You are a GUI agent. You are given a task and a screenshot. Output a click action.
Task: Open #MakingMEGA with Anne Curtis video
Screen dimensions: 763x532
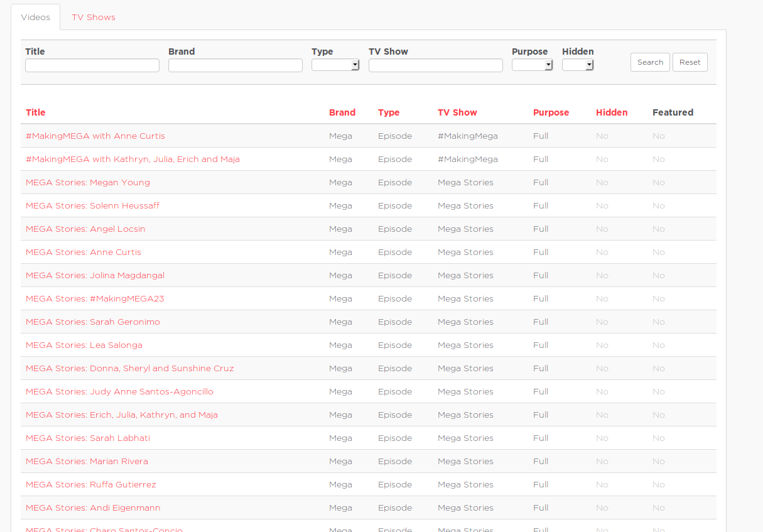95,136
